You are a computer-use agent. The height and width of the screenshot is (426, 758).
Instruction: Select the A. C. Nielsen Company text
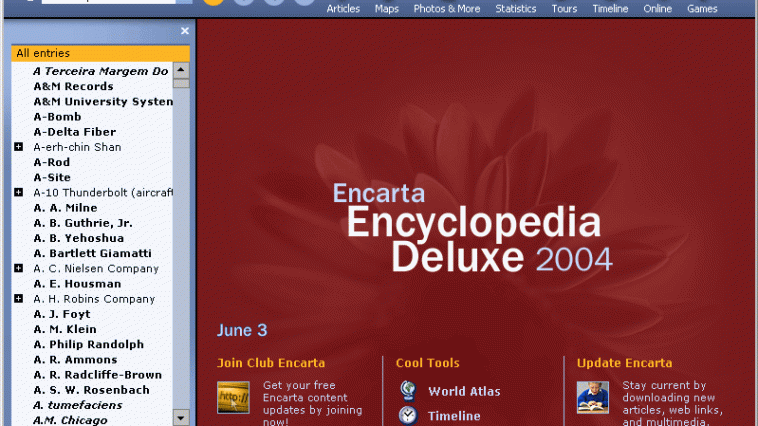click(96, 268)
